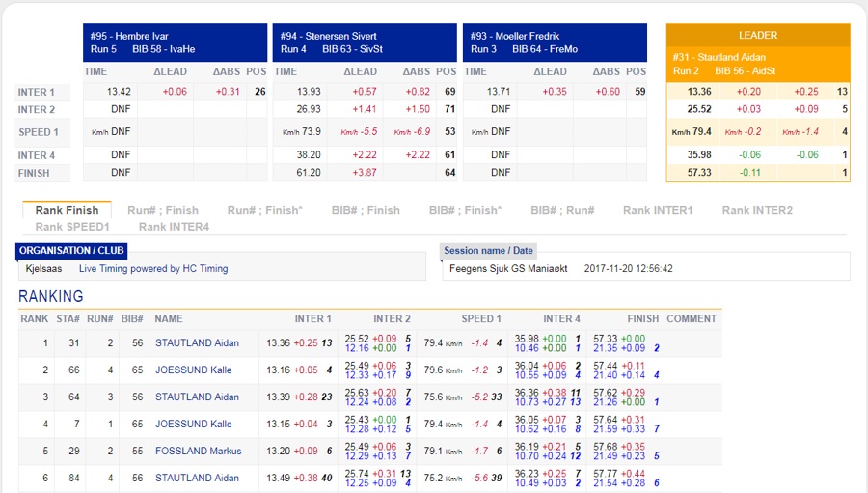Click the INTER 1 row label in top panel

[x=36, y=92]
